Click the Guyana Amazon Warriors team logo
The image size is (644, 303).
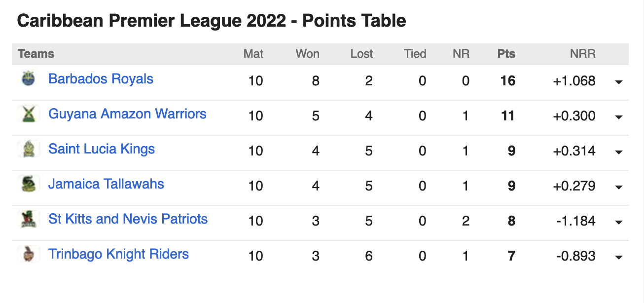pos(29,114)
